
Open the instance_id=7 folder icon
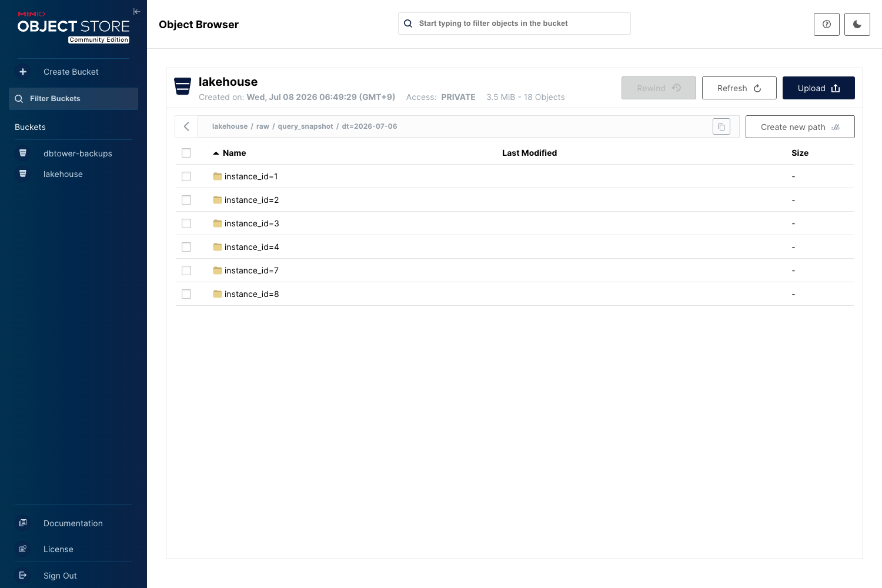(218, 270)
